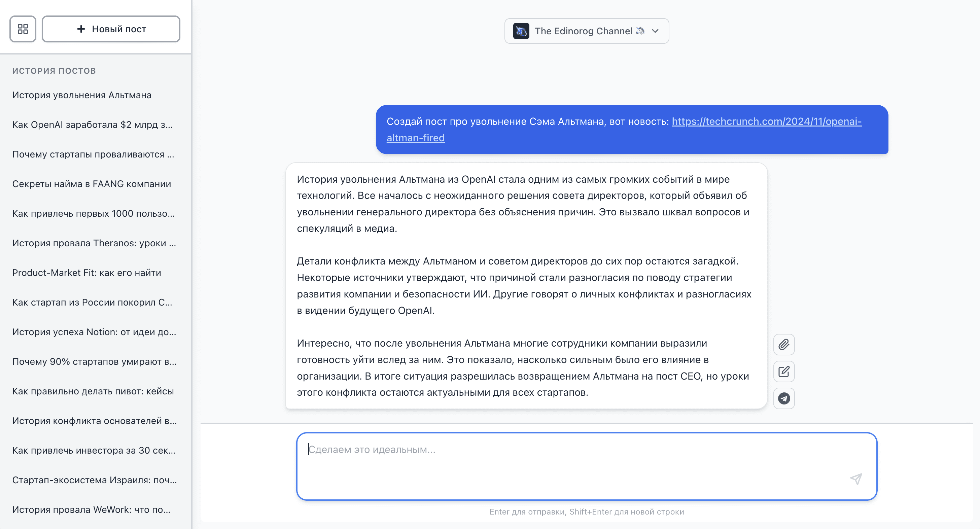Select Как правильно делать пивот: кейсы
The image size is (980, 529).
(x=93, y=391)
